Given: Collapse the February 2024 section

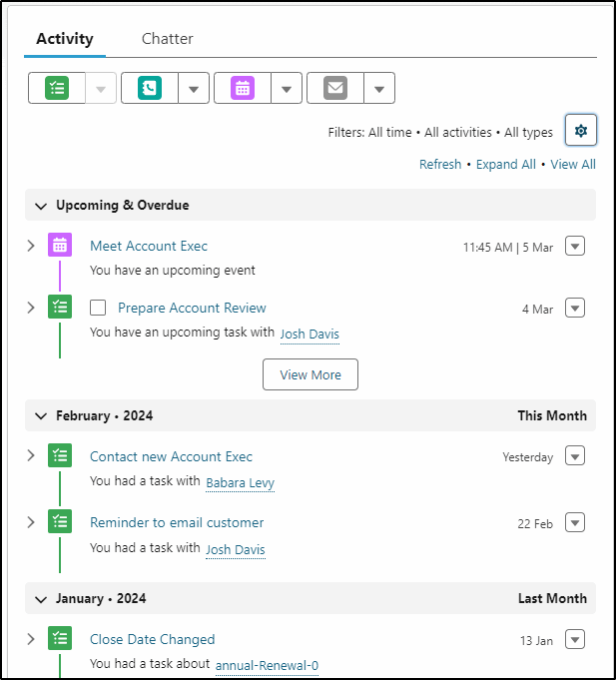Looking at the screenshot, I should [41, 416].
